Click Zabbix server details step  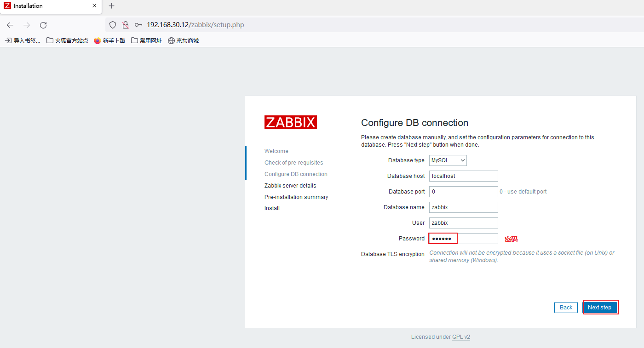click(x=290, y=186)
